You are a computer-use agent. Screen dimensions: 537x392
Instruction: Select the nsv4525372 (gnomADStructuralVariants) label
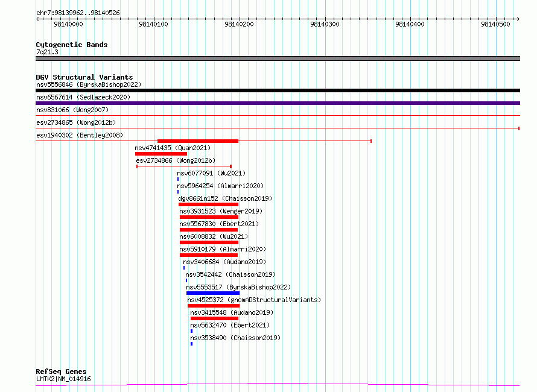click(x=254, y=300)
